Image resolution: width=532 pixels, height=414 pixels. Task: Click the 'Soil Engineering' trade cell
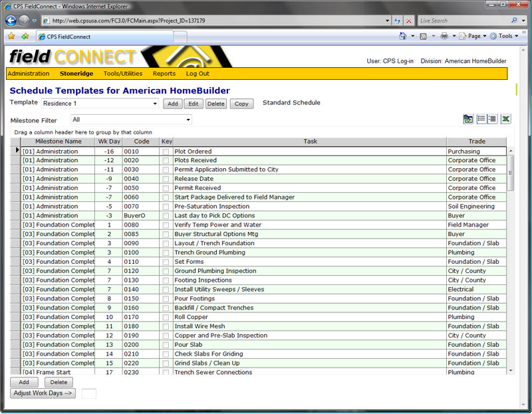476,207
